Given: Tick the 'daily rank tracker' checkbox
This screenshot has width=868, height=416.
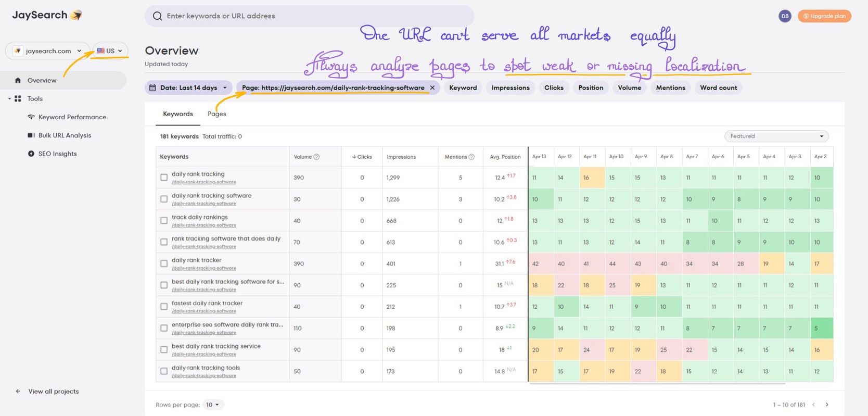Looking at the screenshot, I should pyautogui.click(x=164, y=264).
